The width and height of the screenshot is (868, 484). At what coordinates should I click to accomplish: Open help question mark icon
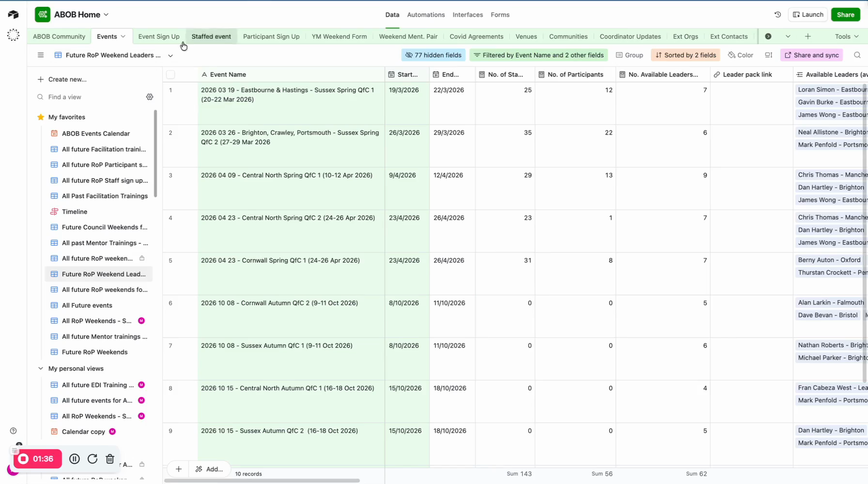click(x=13, y=431)
